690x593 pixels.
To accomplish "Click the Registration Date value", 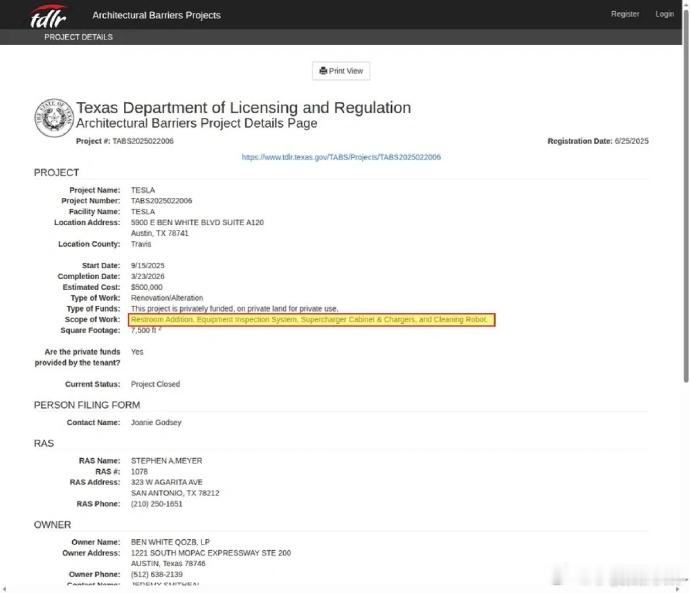I will click(631, 141).
